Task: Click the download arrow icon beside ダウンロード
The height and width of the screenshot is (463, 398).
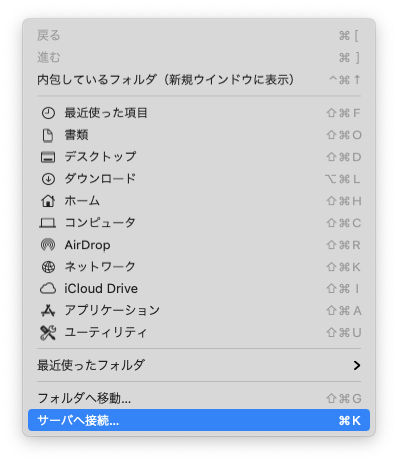Action: click(48, 179)
